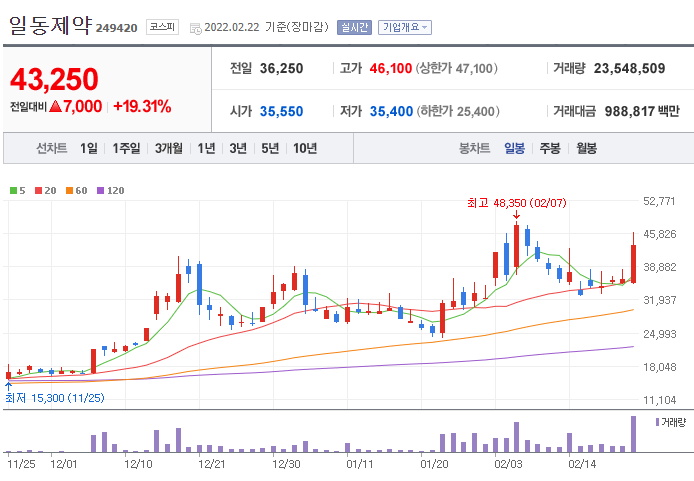Click the trading value 988,817 백만
The image size is (694, 481).
point(642,112)
